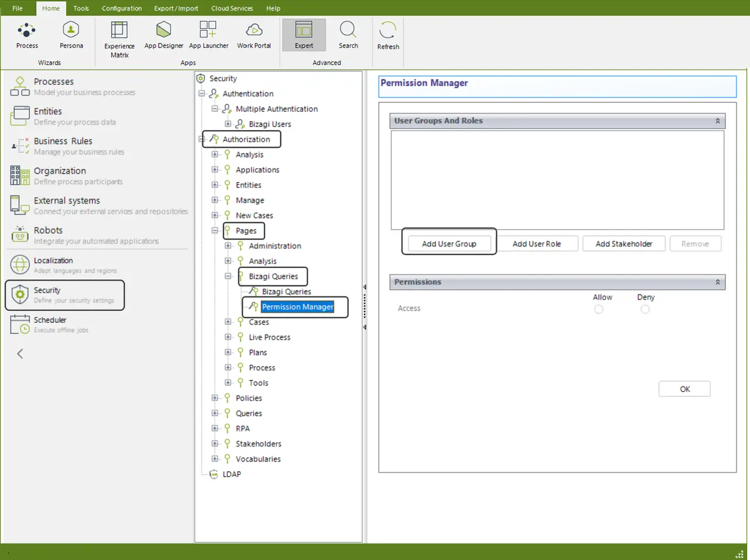The width and height of the screenshot is (750, 560).
Task: Select Bizagi Users in the tree
Action: (x=270, y=124)
